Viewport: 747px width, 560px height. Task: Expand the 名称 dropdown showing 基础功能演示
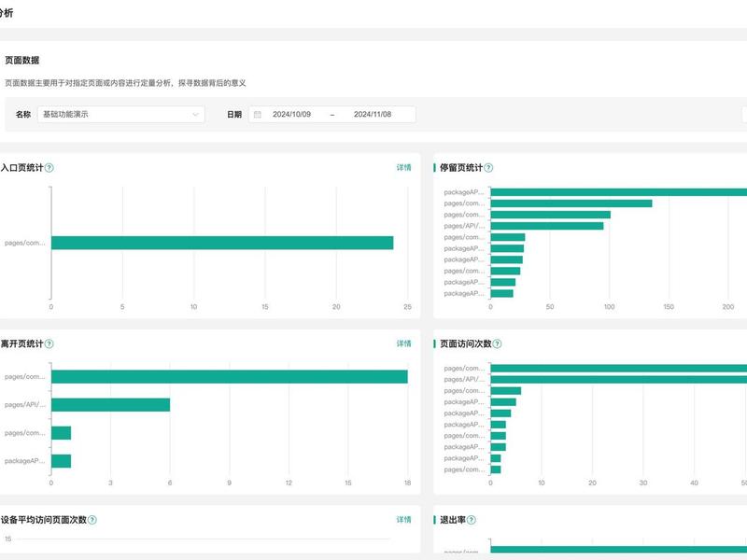coord(121,114)
